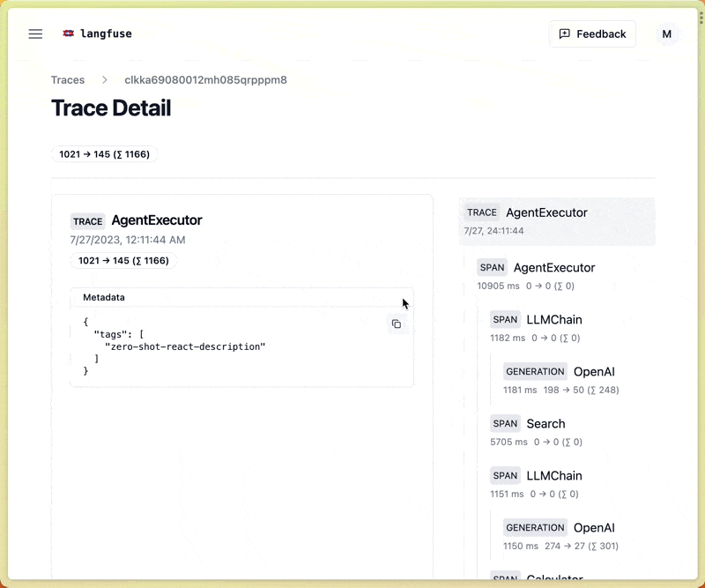This screenshot has width=705, height=588.
Task: Open the navigation sidebar hamburger menu
Action: [x=35, y=33]
